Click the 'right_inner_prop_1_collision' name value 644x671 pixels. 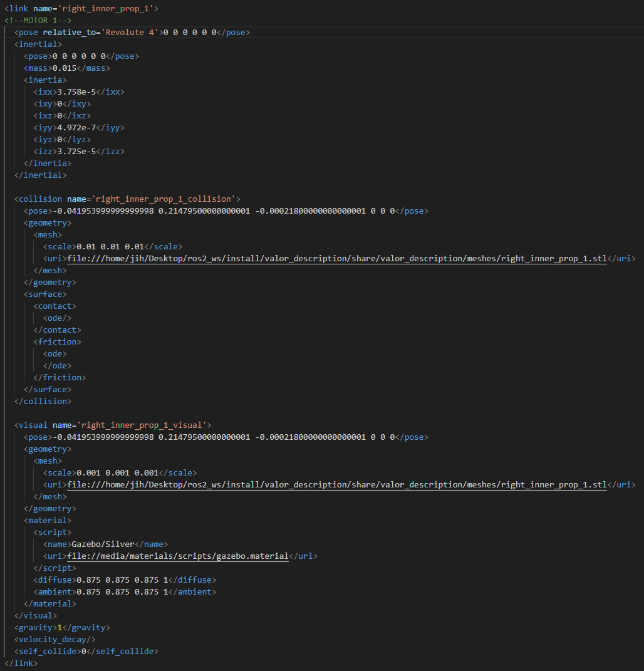[x=163, y=199]
